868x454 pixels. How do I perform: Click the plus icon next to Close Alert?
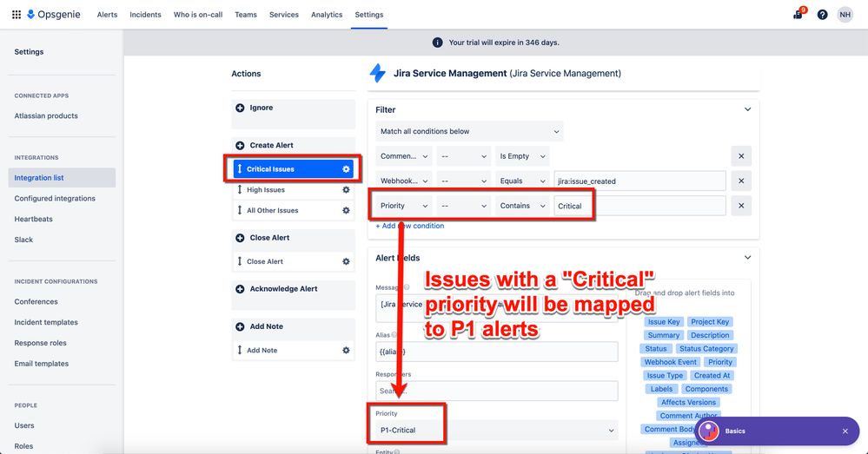pos(240,238)
